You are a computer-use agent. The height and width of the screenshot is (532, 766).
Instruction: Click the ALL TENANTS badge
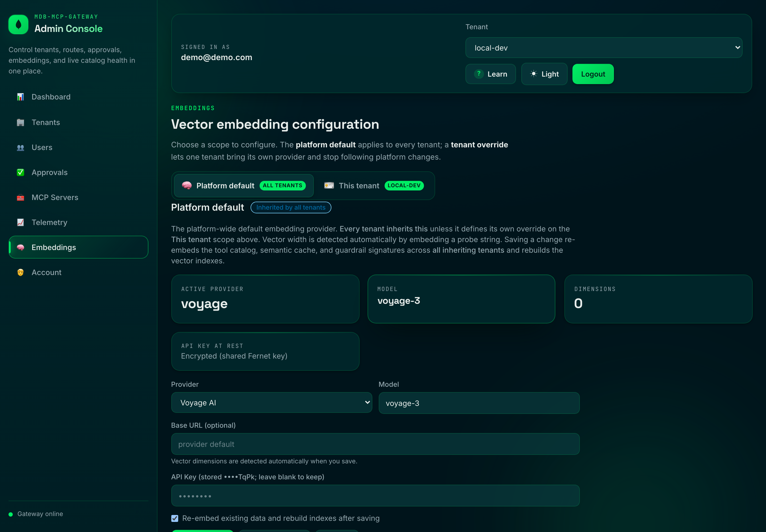pyautogui.click(x=282, y=185)
